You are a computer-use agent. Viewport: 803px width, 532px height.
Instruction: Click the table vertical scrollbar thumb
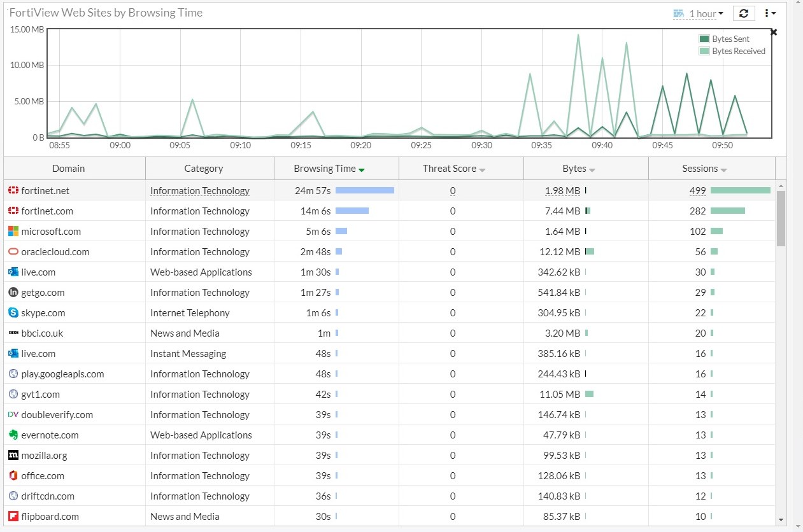click(781, 218)
